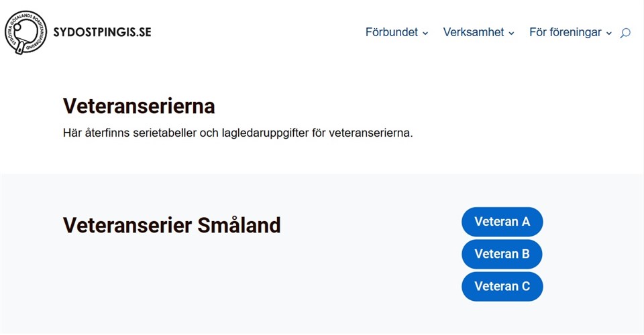Click the round table tennis logo
644x335 pixels.
[x=26, y=32]
